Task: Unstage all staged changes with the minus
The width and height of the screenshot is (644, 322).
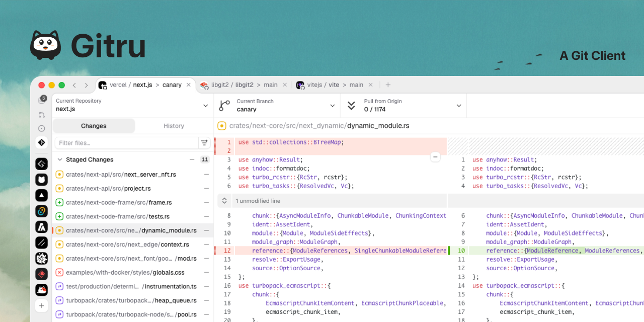Action: click(x=192, y=159)
